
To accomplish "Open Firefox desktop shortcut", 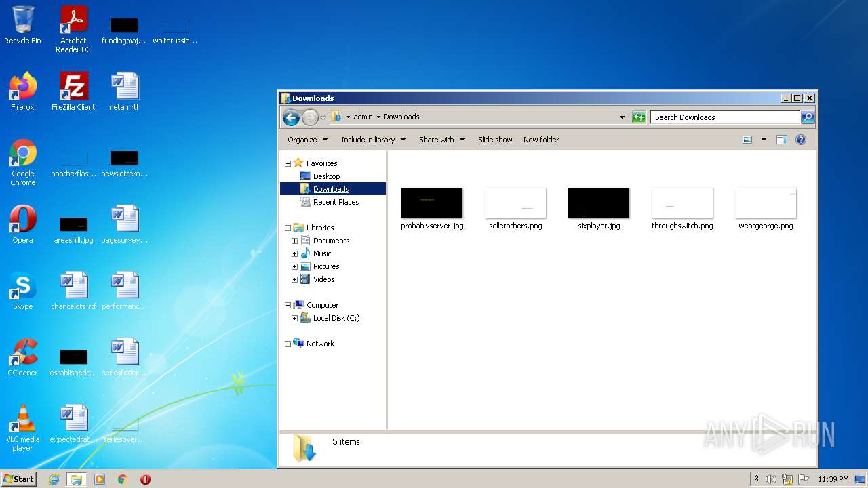I will tap(22, 91).
